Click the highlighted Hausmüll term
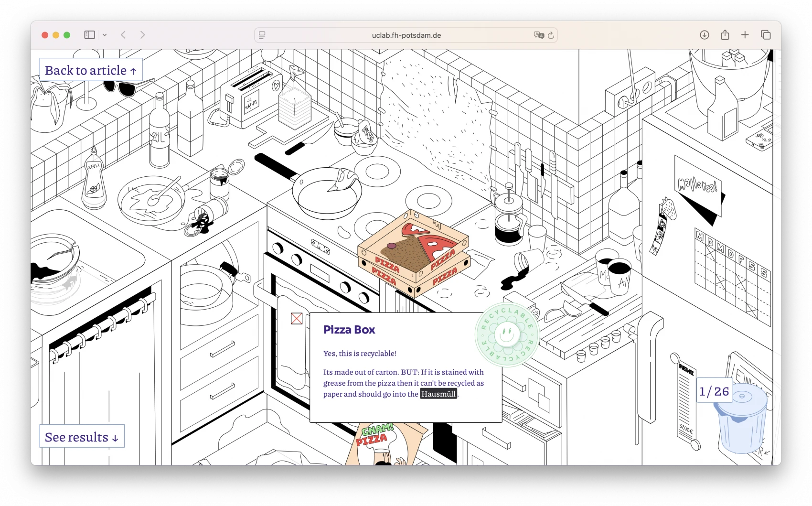Screen dimensions: 812x506 438,394
